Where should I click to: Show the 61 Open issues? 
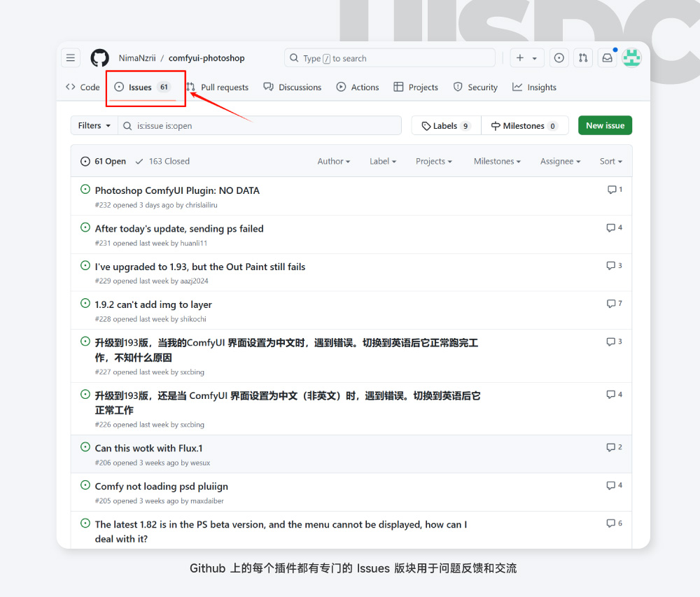[104, 161]
